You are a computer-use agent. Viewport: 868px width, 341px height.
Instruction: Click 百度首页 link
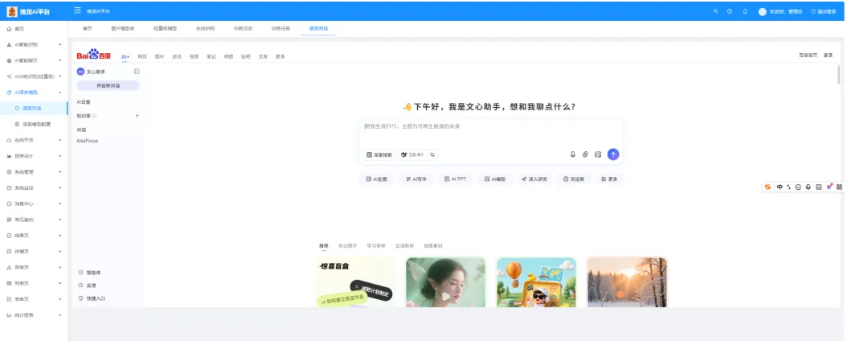point(808,55)
